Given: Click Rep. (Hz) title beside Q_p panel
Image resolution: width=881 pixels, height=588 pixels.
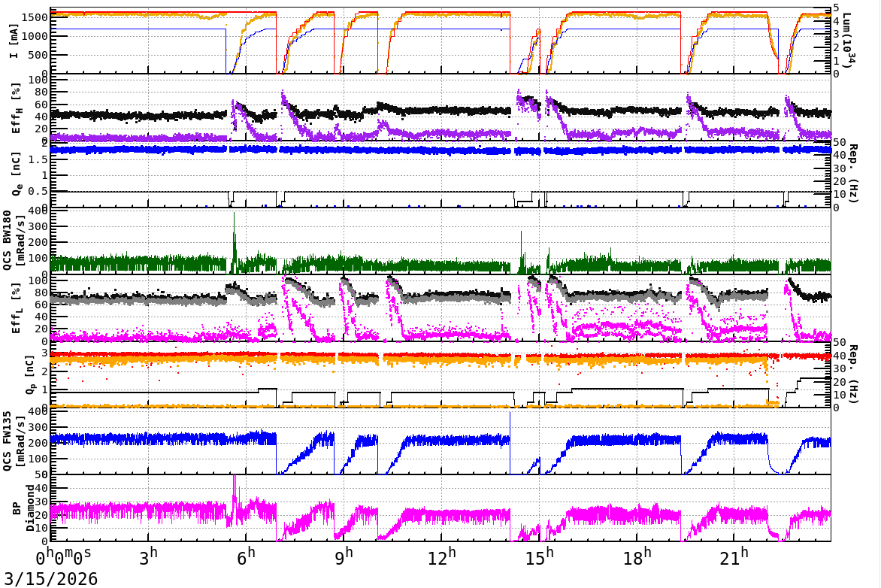Looking at the screenshot, I should (x=852, y=374).
